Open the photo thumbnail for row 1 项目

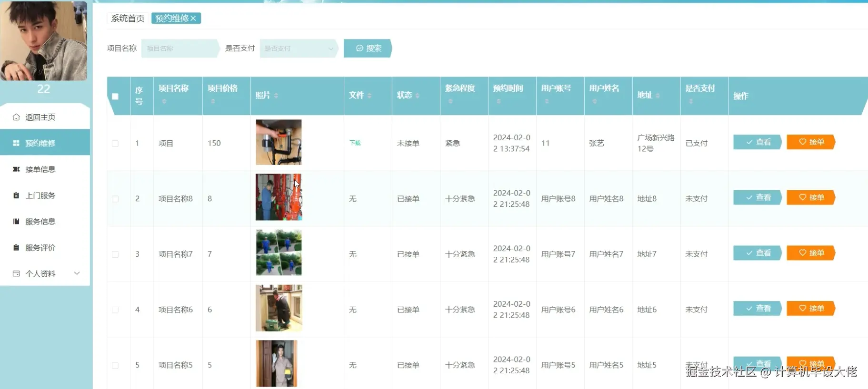point(279,142)
